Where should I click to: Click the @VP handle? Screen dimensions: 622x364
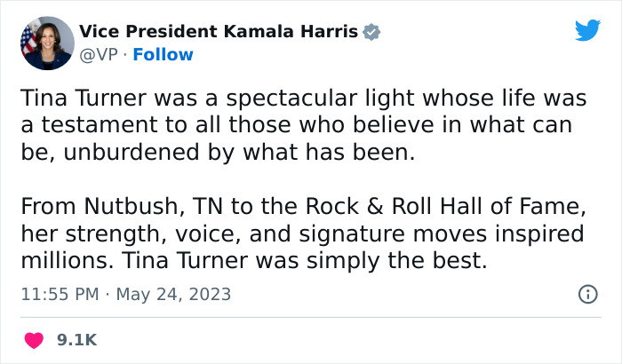(98, 55)
